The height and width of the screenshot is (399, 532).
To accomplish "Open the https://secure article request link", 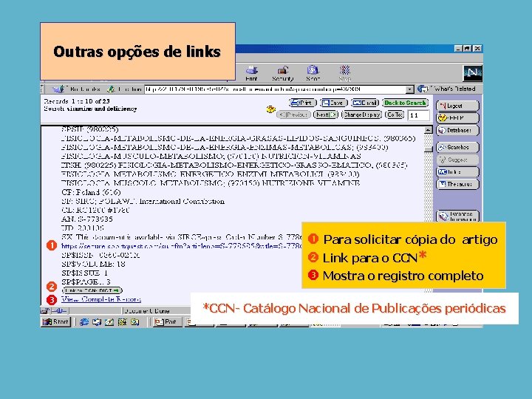I will (181, 245).
